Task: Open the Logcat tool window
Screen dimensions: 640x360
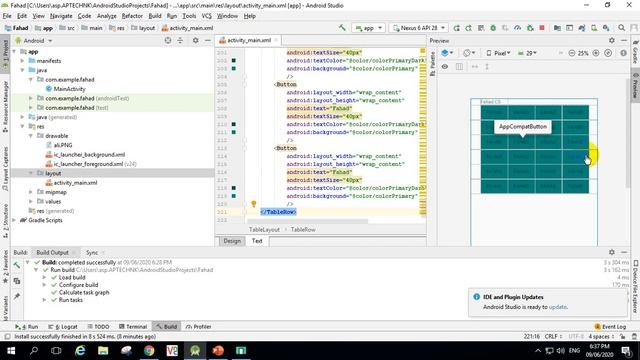Action: tap(63, 327)
